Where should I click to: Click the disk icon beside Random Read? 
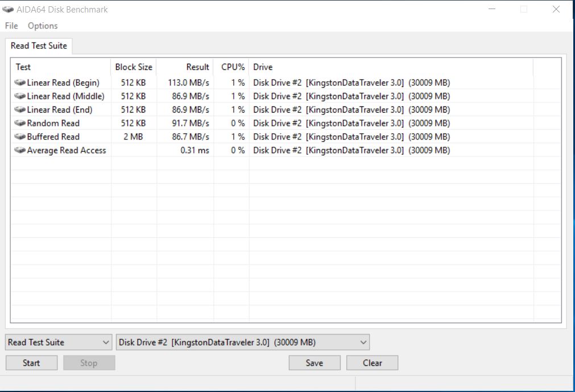pyautogui.click(x=20, y=123)
